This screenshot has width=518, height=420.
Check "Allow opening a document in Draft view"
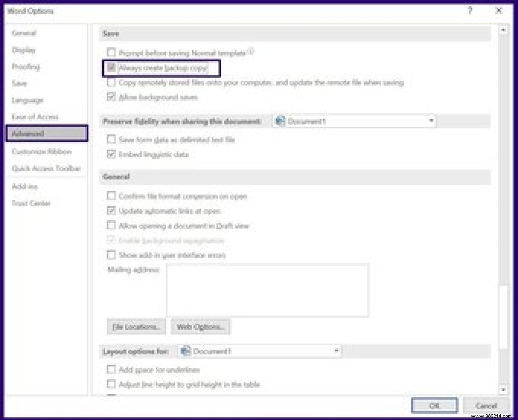(111, 225)
